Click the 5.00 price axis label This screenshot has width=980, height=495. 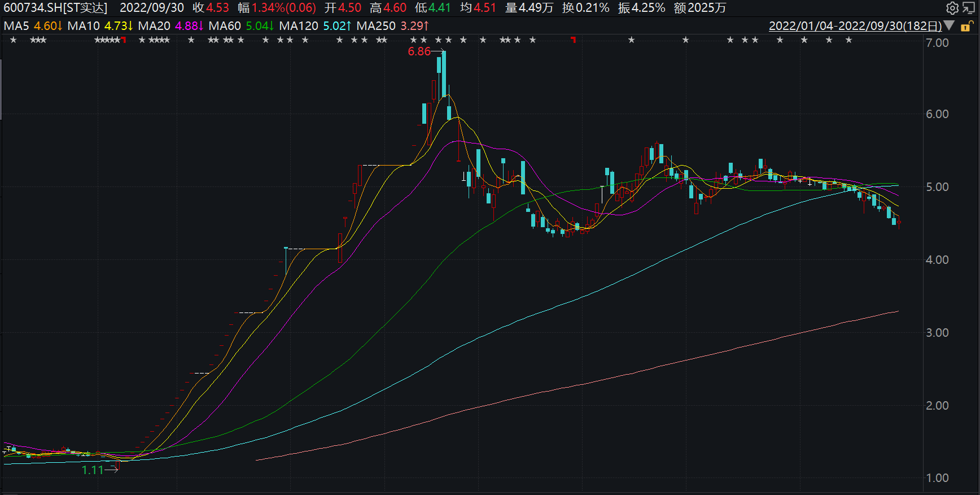pos(937,187)
